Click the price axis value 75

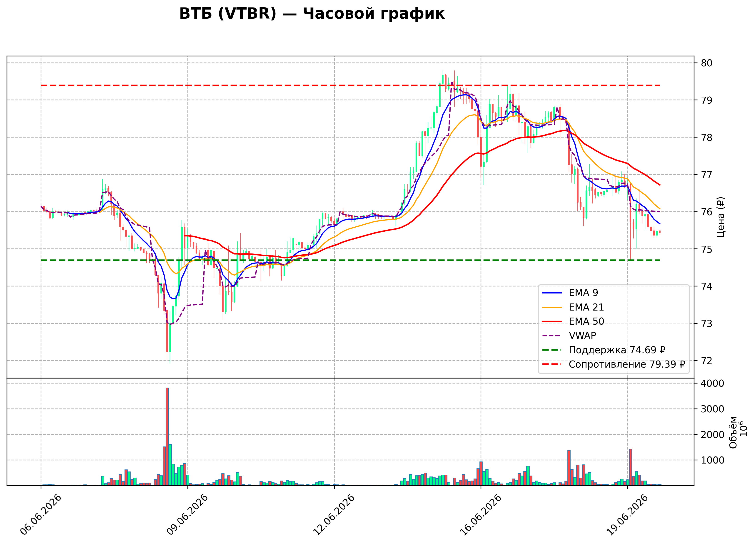[706, 249]
